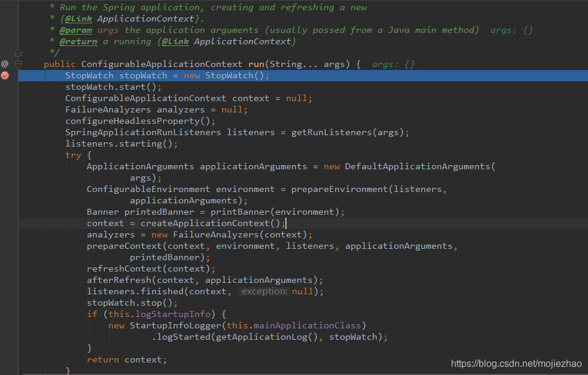Click 'SpringApplicationRunListeners' type name
This screenshot has height=375, width=588.
tap(143, 132)
